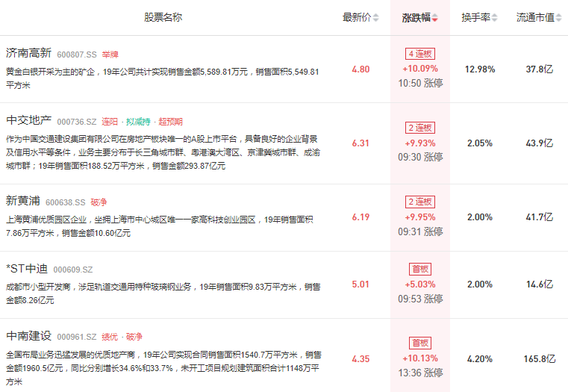This screenshot has height=392, width=568.
Task: Click the +5.03% change value
Action: (x=420, y=284)
